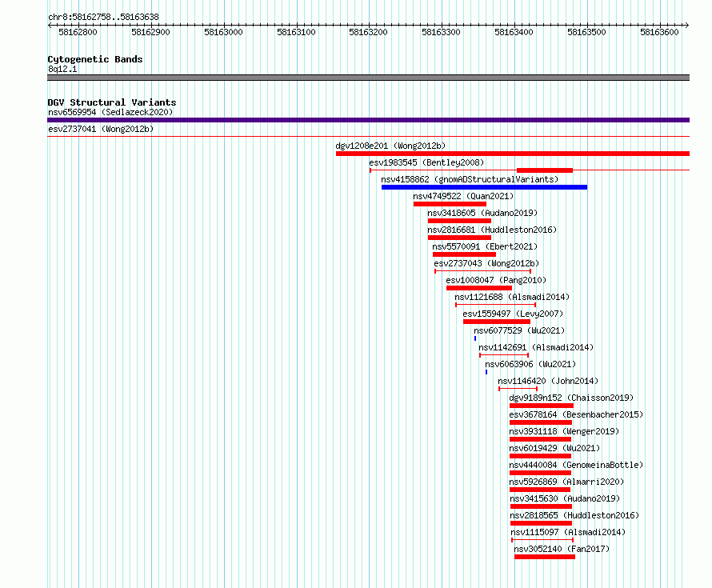Click the nsv6569954 (Sedlazeck2020) variant label

coord(110,112)
